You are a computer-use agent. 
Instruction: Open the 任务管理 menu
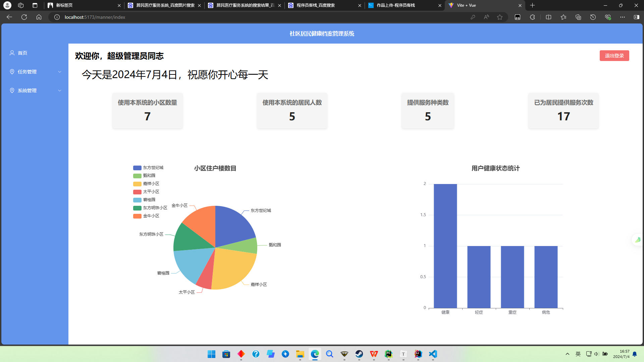(35, 72)
